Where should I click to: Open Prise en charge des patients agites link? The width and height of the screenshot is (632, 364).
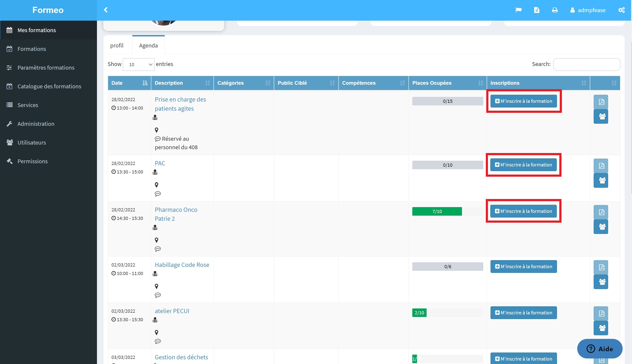pos(180,104)
